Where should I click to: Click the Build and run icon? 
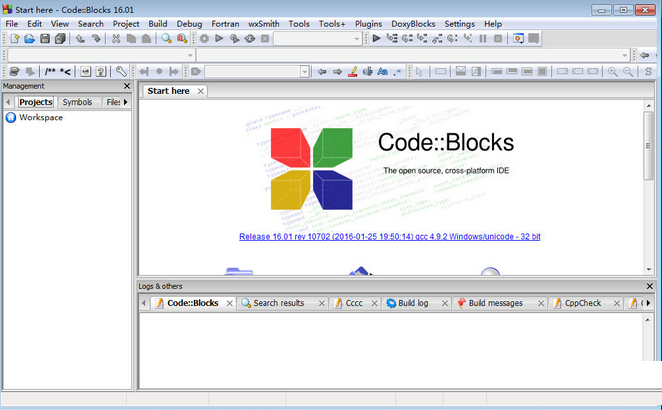click(234, 39)
